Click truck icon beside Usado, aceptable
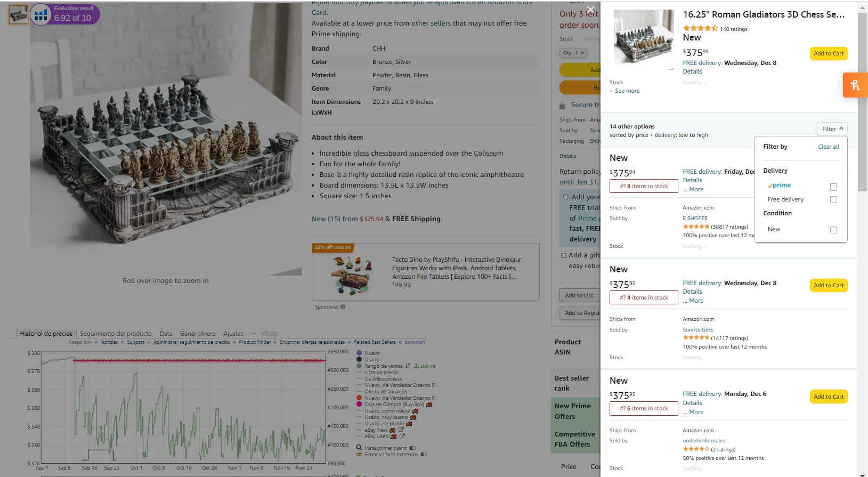Screen dimensions: 868x477 coord(409,424)
